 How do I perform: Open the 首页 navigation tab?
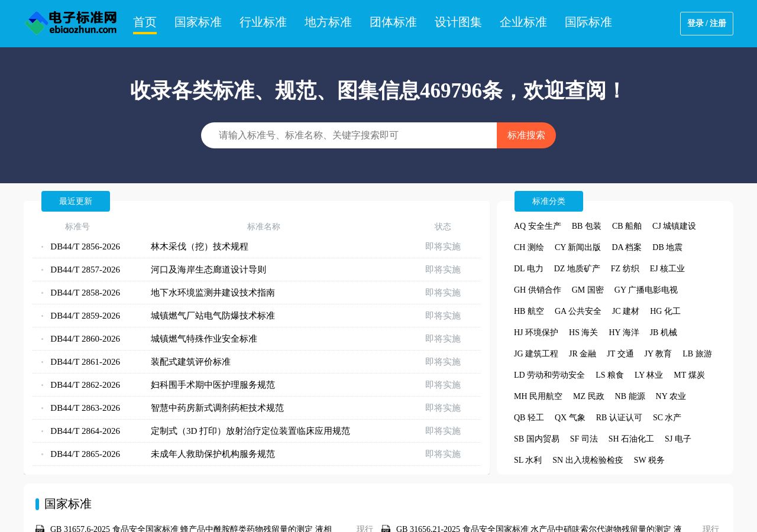click(145, 22)
